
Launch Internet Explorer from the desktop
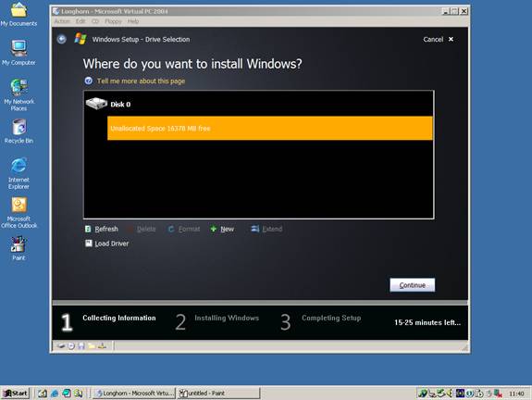19,173
